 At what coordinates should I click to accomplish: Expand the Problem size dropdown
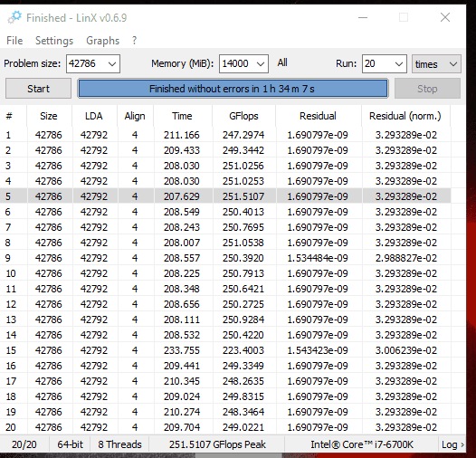tap(112, 64)
